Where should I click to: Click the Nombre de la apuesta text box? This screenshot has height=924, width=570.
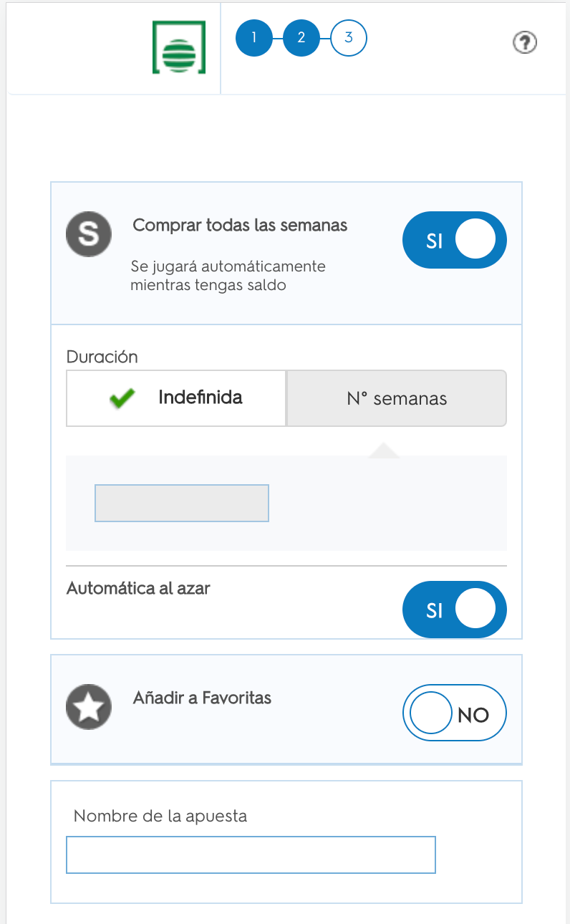point(251,855)
